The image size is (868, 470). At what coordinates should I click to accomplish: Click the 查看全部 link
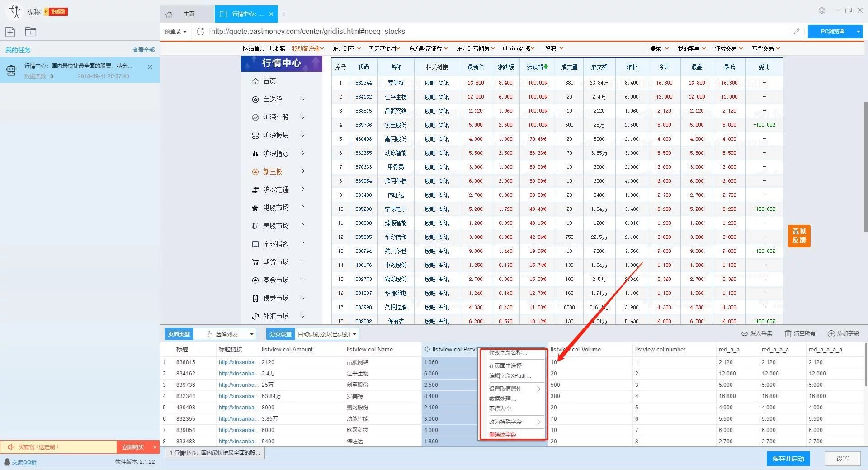tap(144, 50)
